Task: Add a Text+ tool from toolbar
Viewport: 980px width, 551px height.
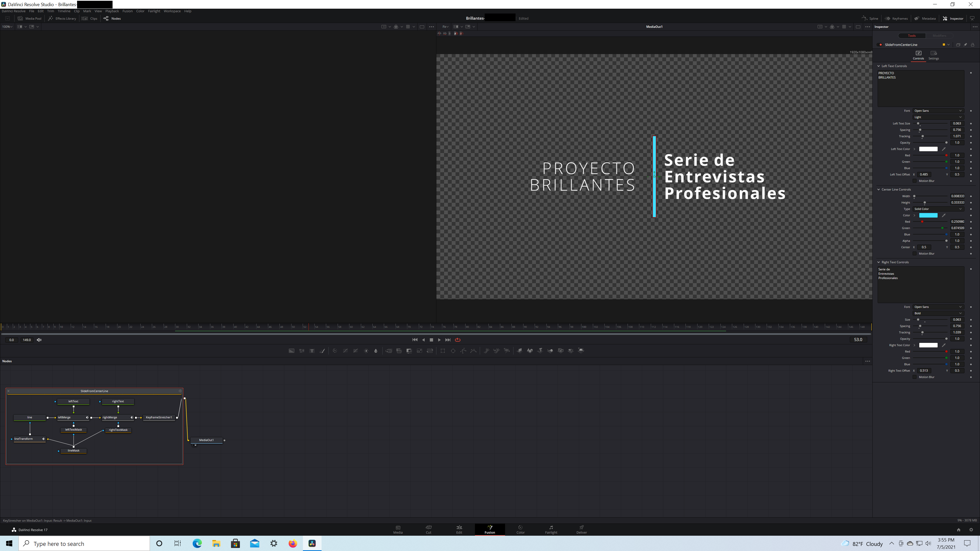Action: pyautogui.click(x=312, y=350)
